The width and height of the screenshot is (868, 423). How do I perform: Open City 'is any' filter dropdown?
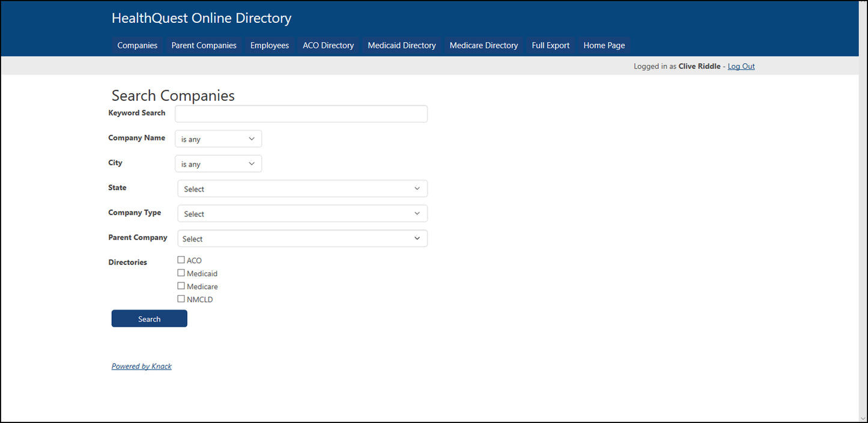pos(218,164)
